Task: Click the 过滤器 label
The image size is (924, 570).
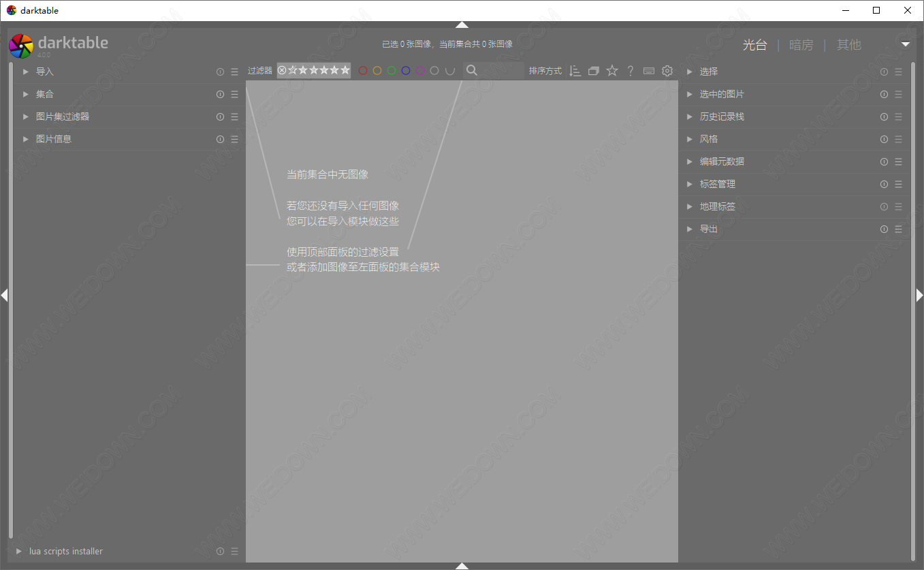Action: [x=260, y=71]
